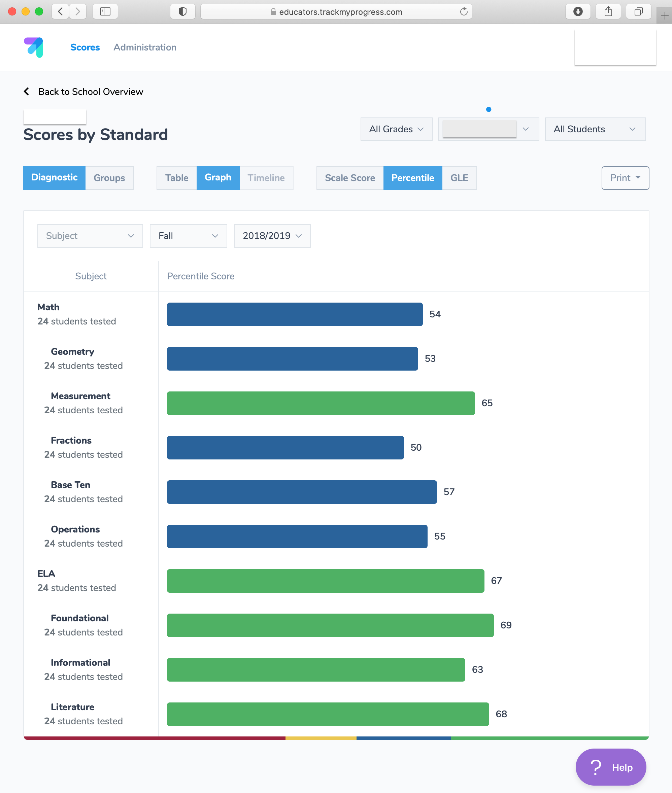Open the Print button menu
This screenshot has height=793, width=672.
tap(625, 178)
